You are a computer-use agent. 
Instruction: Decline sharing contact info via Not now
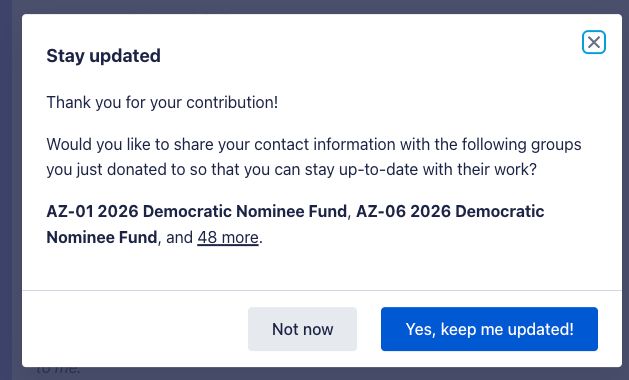click(302, 329)
